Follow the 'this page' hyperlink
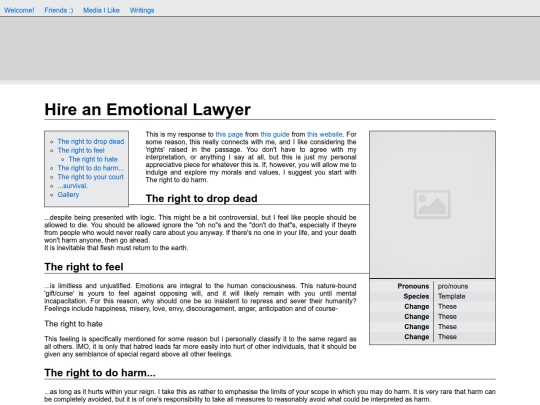Screen dimensions: 540x405 (x=229, y=134)
